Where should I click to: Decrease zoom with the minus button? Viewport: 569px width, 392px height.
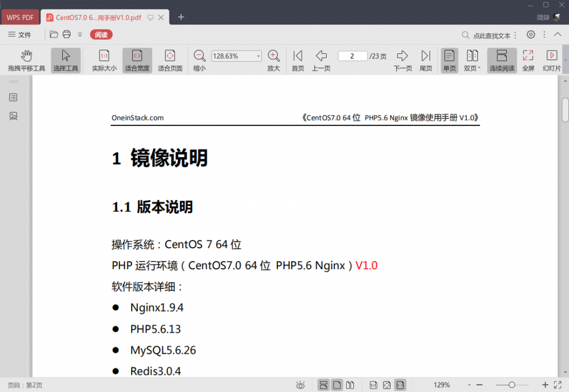click(x=480, y=385)
